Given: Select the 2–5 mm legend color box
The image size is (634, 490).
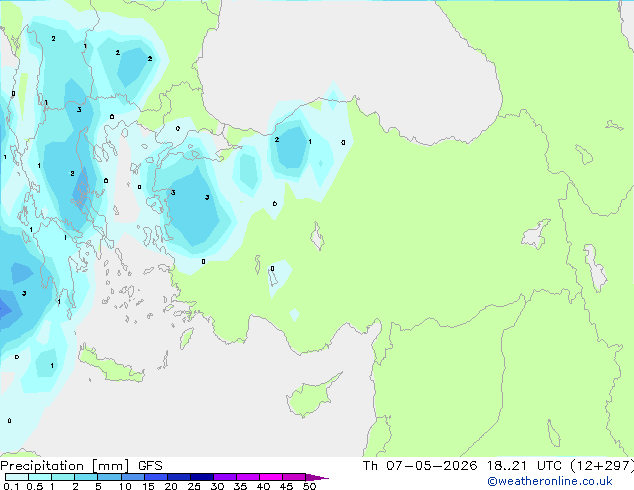Looking at the screenshot, I should [86, 477].
